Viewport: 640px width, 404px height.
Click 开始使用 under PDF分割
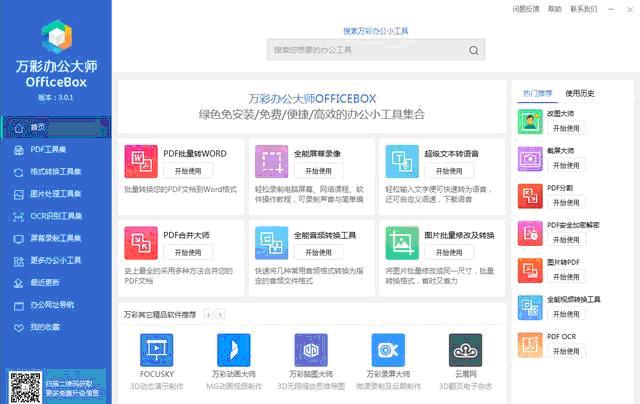point(566,202)
